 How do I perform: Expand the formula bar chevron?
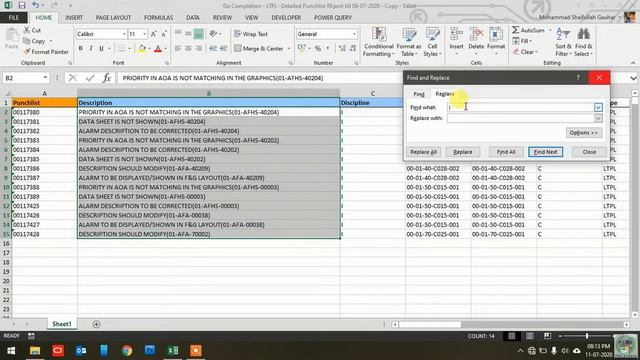(633, 78)
